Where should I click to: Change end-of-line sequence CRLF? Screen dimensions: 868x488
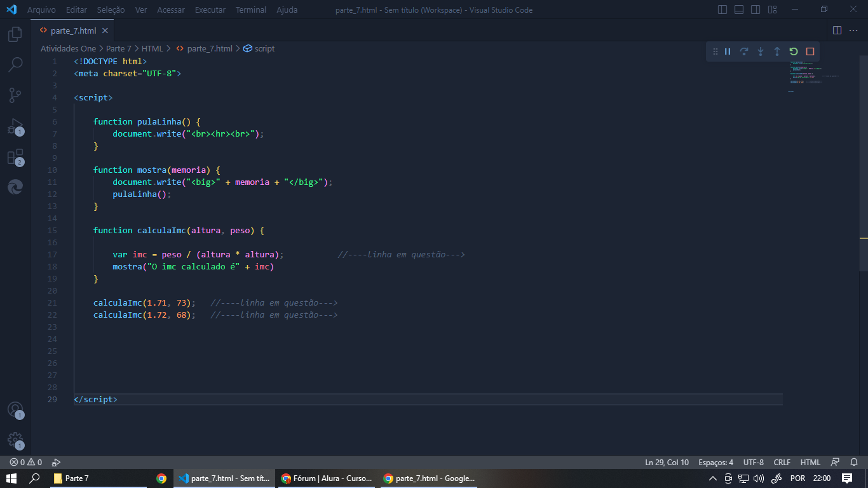pyautogui.click(x=782, y=462)
